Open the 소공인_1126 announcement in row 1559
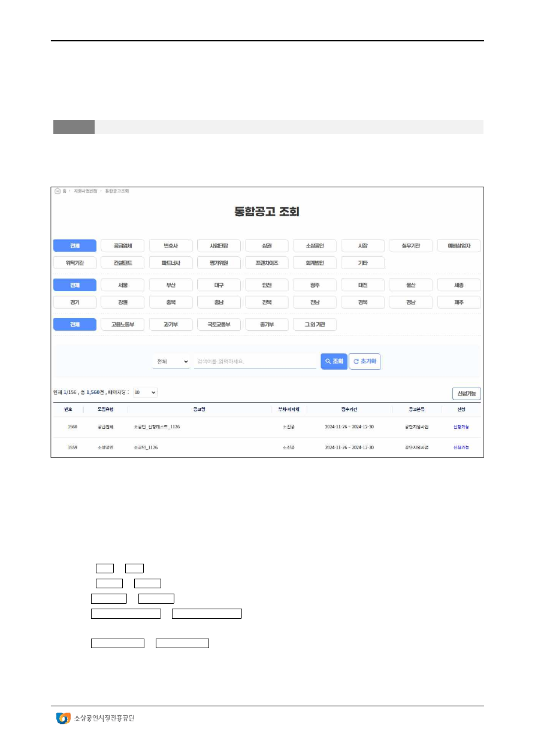Viewport: 535px width, 756px height. pyautogui.click(x=146, y=447)
